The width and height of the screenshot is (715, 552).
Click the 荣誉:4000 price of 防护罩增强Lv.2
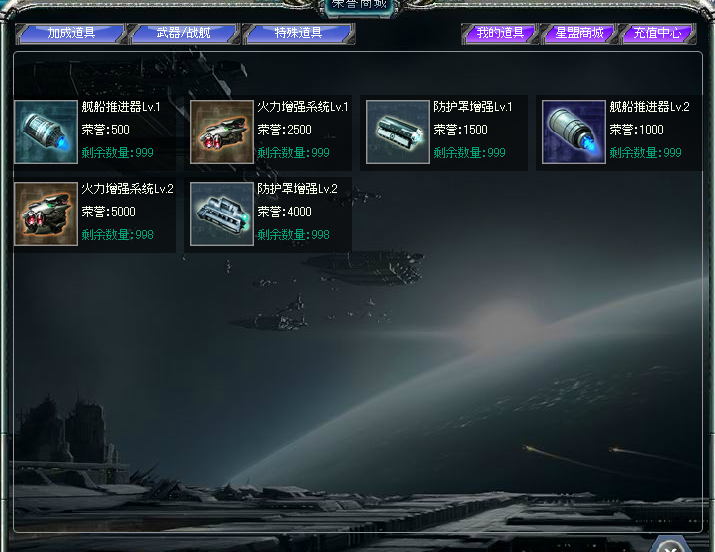tap(284, 212)
